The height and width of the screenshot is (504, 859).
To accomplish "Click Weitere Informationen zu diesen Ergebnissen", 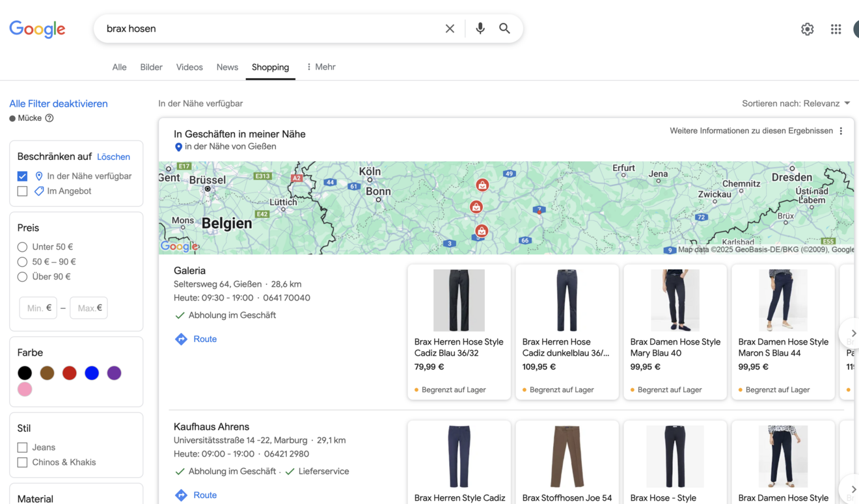I will tap(751, 131).
